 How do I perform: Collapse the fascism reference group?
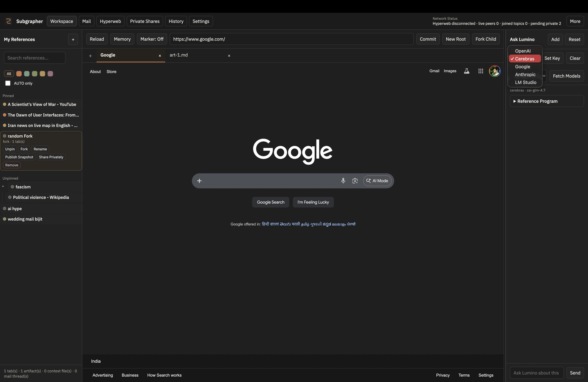click(3, 187)
